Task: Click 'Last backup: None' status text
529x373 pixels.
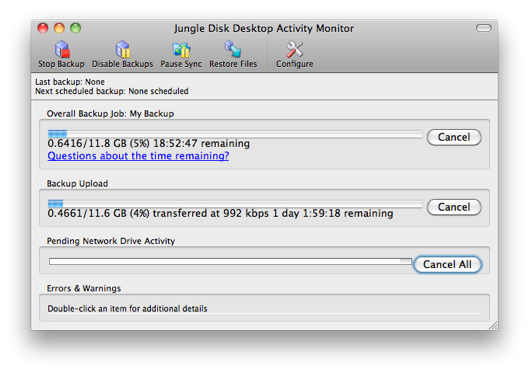Action: (x=70, y=82)
